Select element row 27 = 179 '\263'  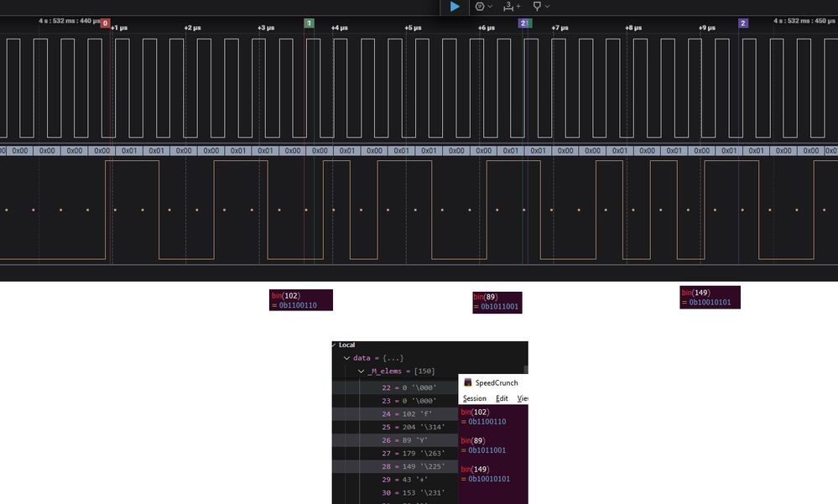tap(395, 453)
